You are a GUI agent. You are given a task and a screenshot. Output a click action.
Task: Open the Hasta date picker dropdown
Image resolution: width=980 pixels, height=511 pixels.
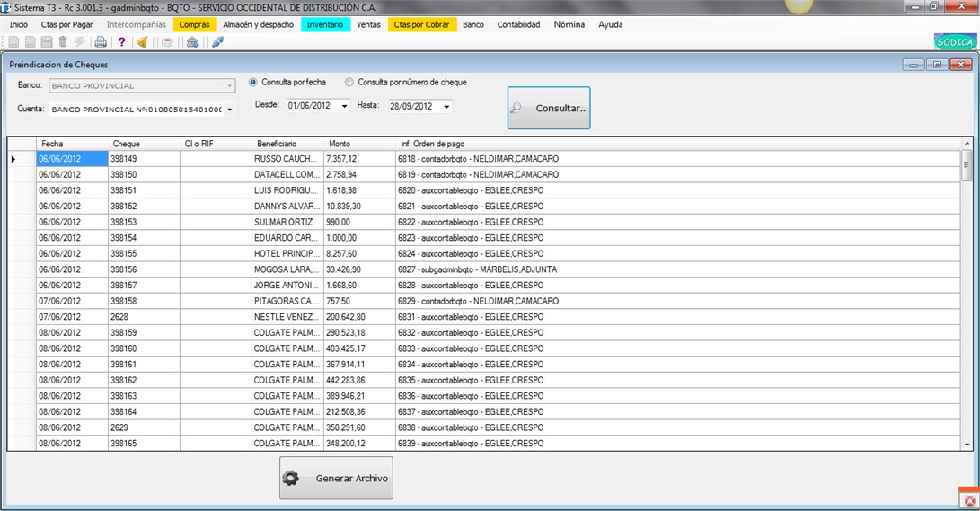coord(446,106)
